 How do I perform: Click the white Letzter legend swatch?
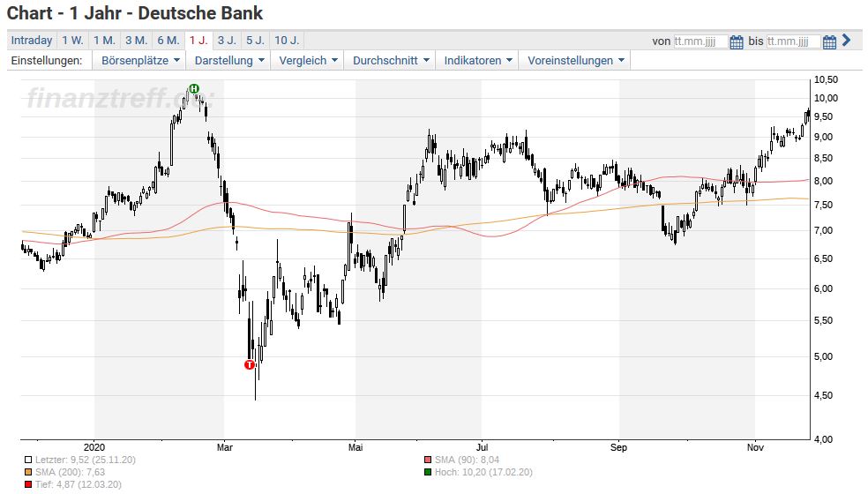pyautogui.click(x=28, y=460)
